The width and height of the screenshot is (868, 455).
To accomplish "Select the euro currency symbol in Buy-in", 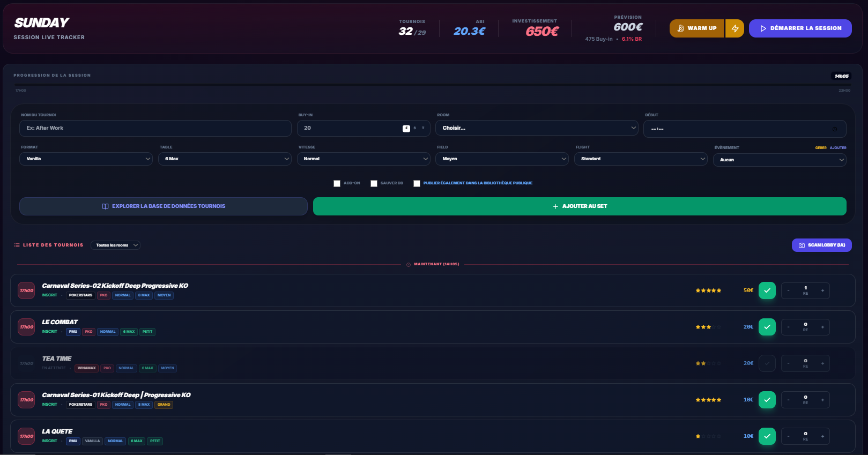I will 406,128.
